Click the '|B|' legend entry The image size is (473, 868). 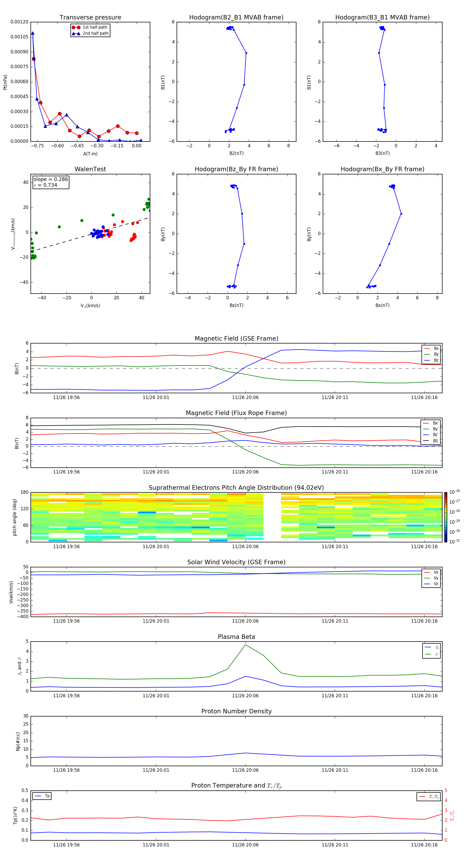[x=431, y=441]
